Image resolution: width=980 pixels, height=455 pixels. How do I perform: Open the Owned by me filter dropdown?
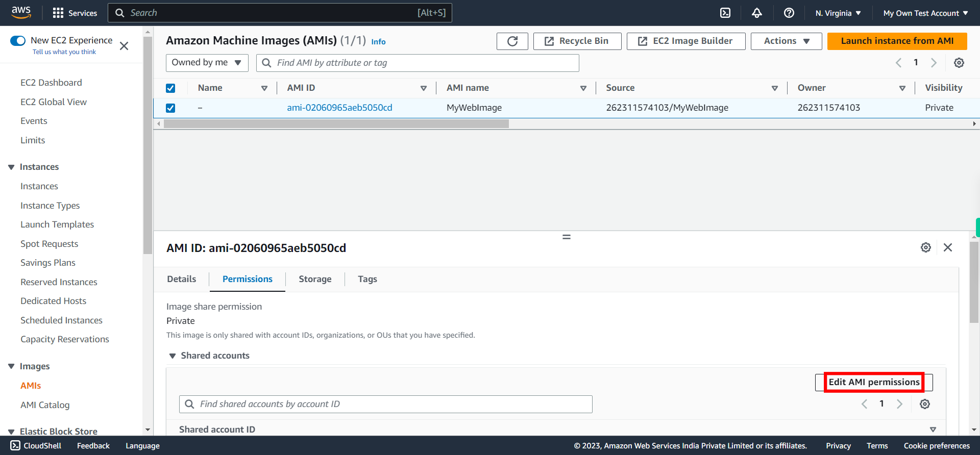[x=207, y=63]
